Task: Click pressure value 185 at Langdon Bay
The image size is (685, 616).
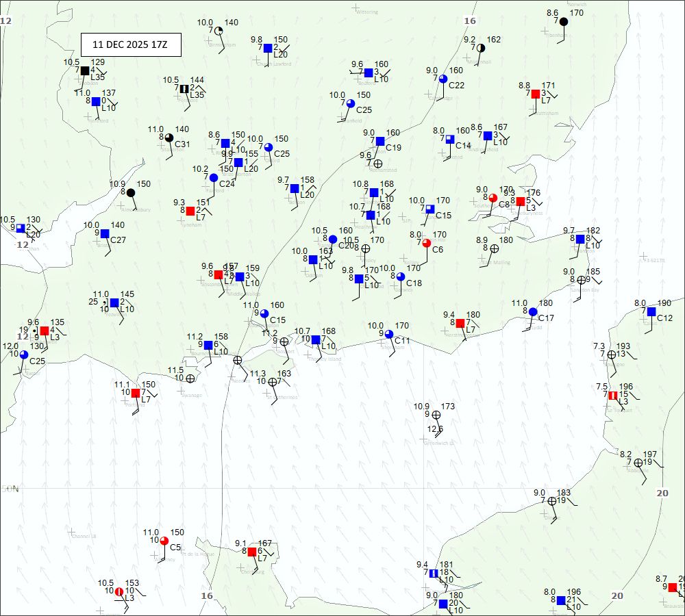Action: [x=593, y=272]
